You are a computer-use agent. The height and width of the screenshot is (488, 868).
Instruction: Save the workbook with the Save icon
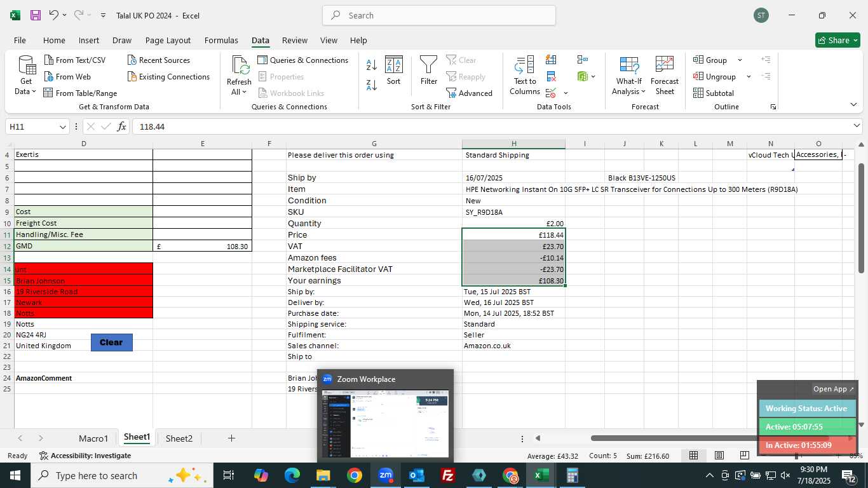pos(36,15)
